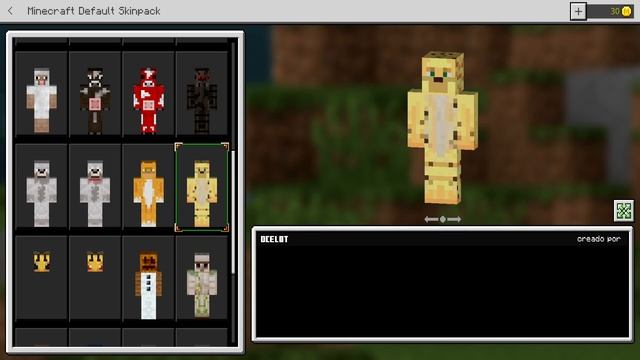This screenshot has height=360, width=640.
Task: Go back using the top-left arrow
Action: pos(11,11)
